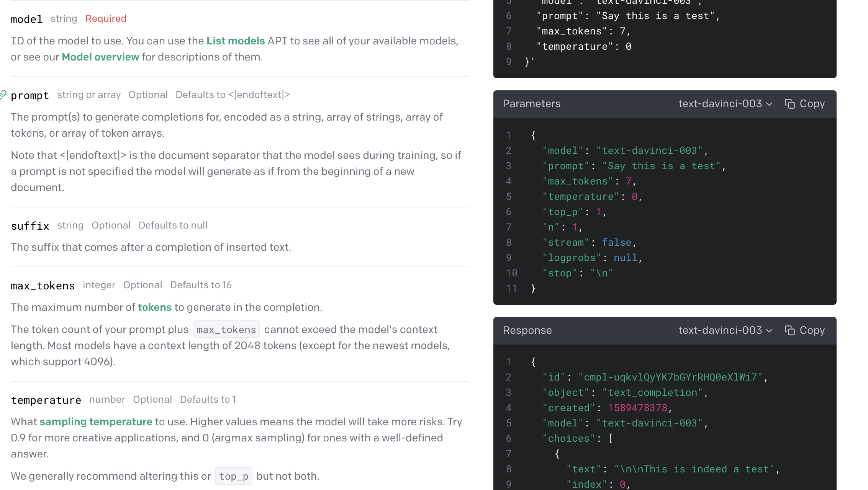
Task: Click the Copy label in Response panel
Action: pyautogui.click(x=812, y=330)
